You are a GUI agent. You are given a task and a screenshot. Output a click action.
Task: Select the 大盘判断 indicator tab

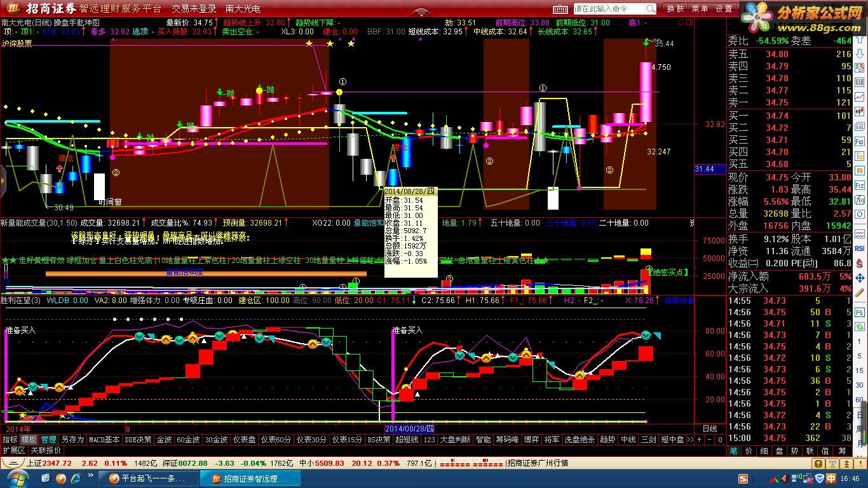click(x=455, y=439)
